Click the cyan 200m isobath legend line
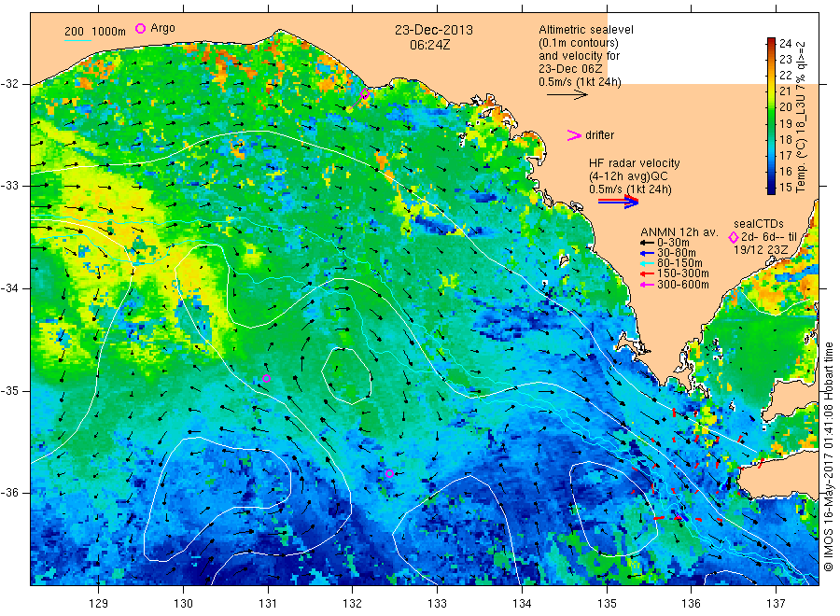Screen dimensions: 840x616 [x=77, y=40]
